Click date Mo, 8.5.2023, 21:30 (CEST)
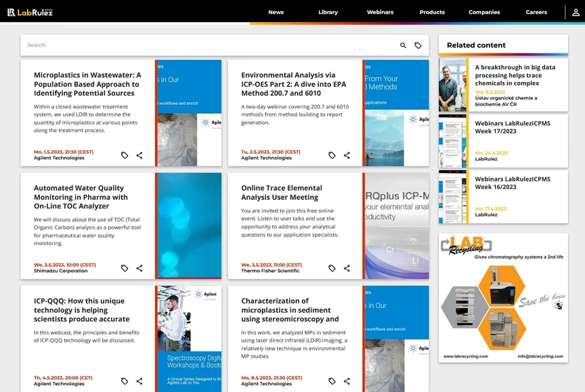 click(x=272, y=378)
